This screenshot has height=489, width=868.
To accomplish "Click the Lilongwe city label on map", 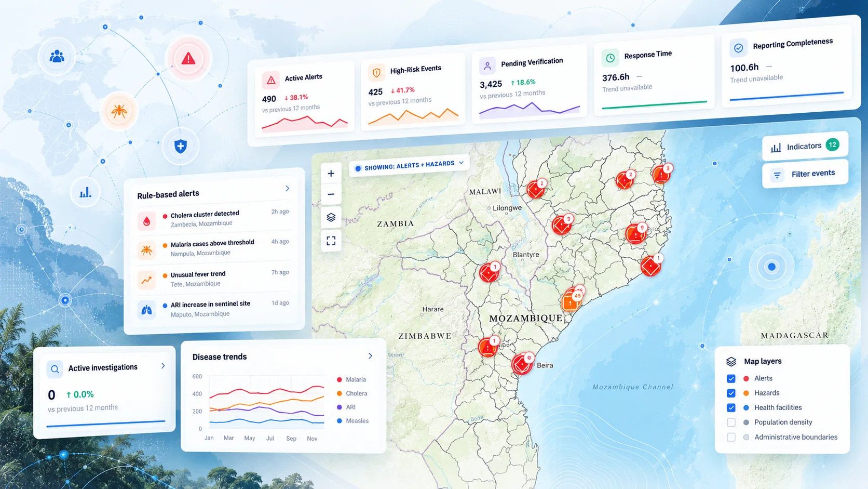I will (507, 208).
